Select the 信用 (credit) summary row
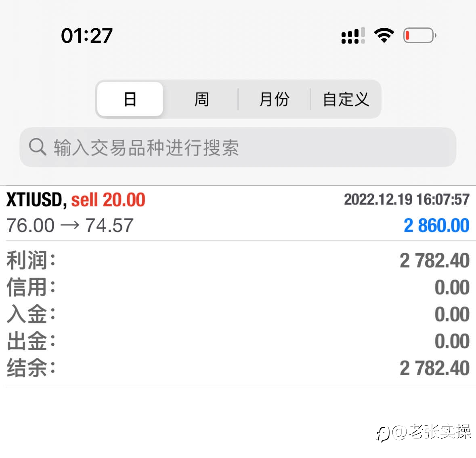 click(238, 287)
